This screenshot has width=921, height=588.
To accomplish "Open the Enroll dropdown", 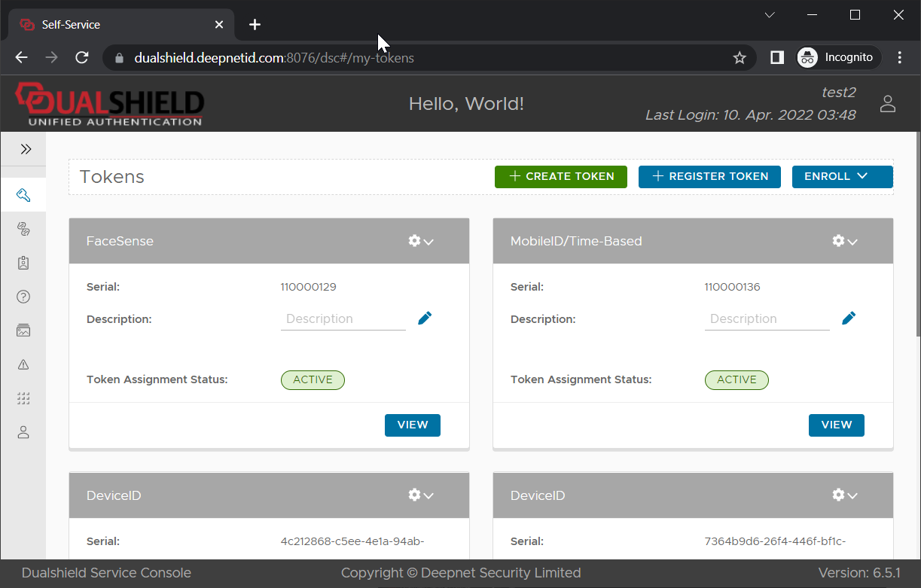I will coord(842,176).
